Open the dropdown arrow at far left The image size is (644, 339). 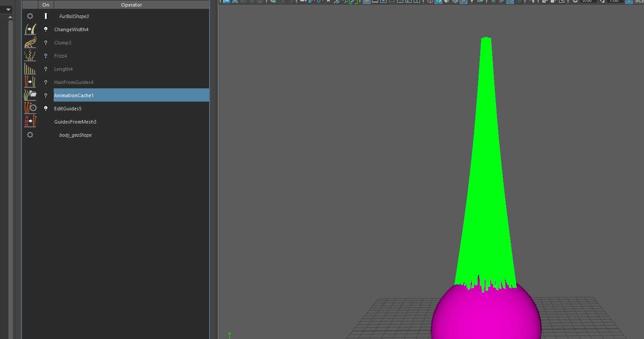click(8, 9)
